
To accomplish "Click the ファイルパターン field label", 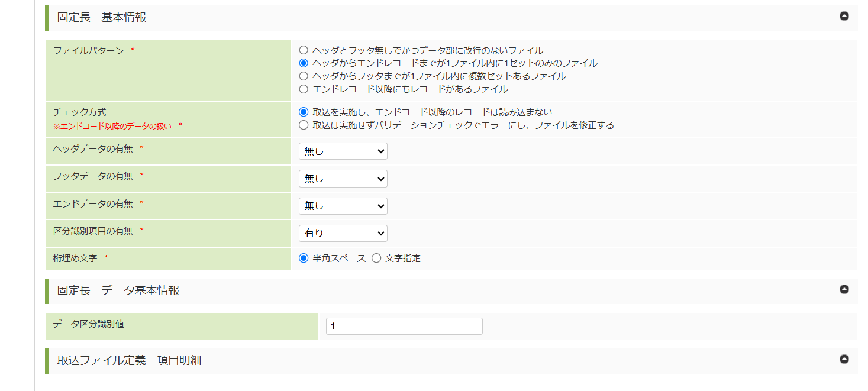I will click(89, 51).
